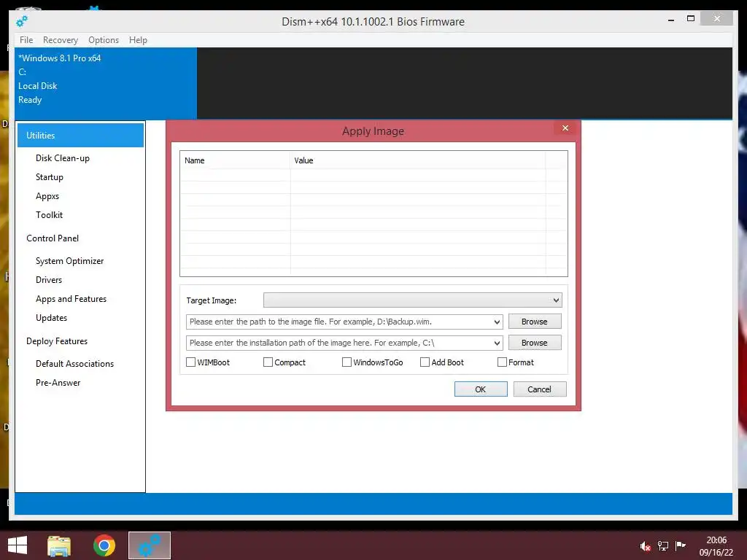Select the Dism++ taskbar icon

149,545
